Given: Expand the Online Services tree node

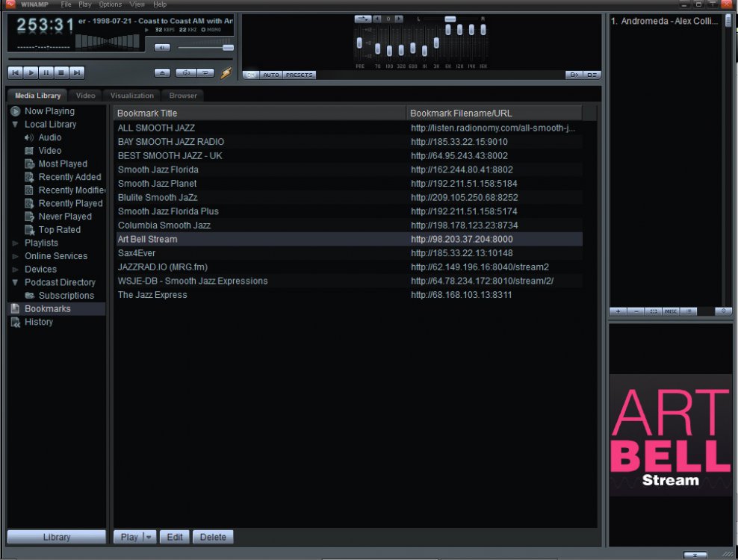Looking at the screenshot, I should (15, 256).
